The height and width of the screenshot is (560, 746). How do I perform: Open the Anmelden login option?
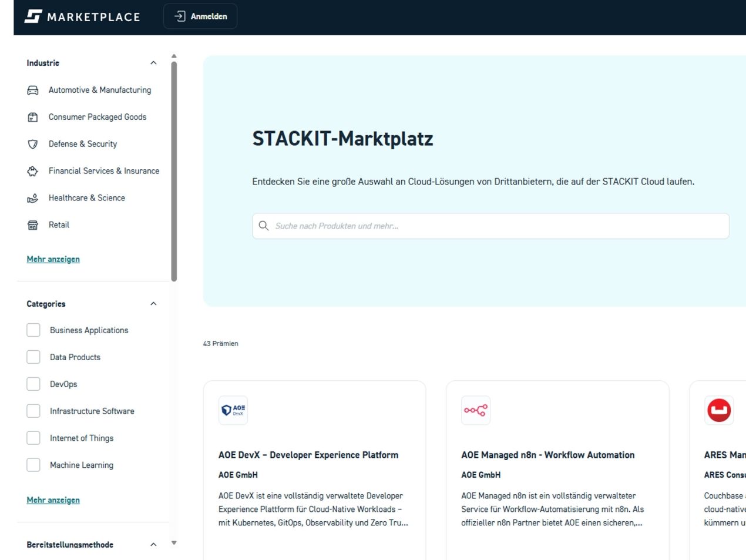point(200,16)
